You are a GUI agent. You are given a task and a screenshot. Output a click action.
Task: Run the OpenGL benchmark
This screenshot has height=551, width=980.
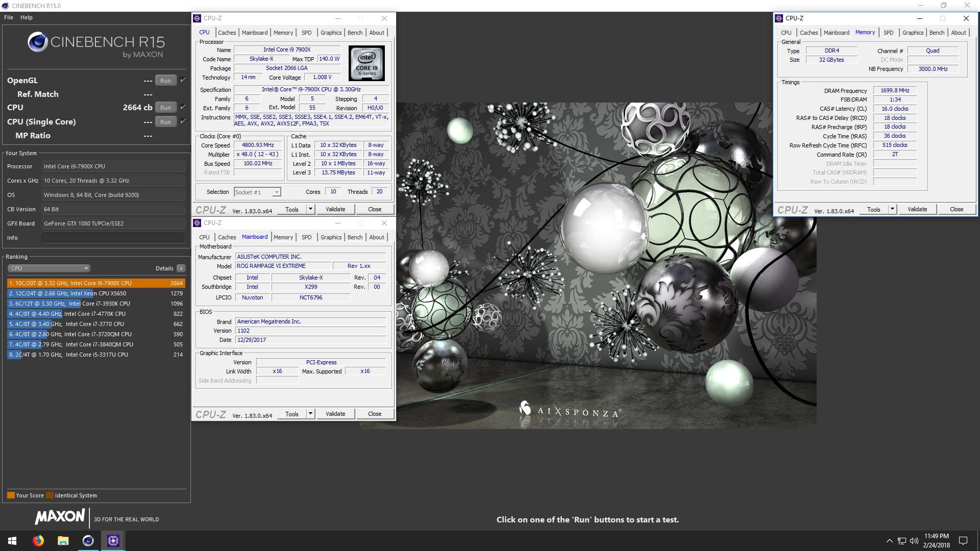coord(165,80)
